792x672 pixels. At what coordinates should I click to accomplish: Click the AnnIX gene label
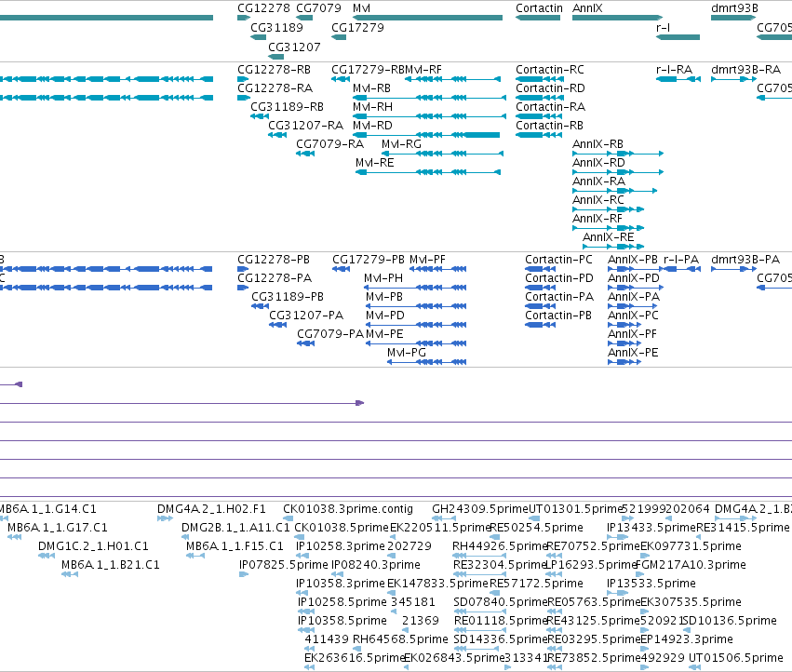click(x=587, y=8)
